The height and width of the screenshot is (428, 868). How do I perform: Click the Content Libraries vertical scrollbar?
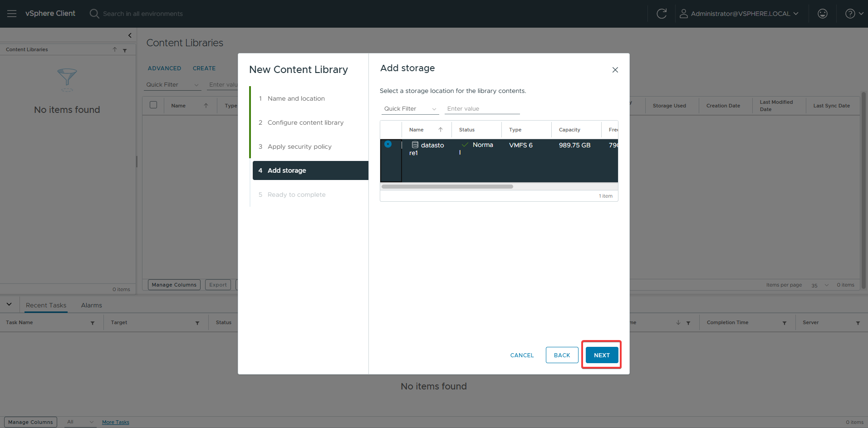click(x=863, y=190)
